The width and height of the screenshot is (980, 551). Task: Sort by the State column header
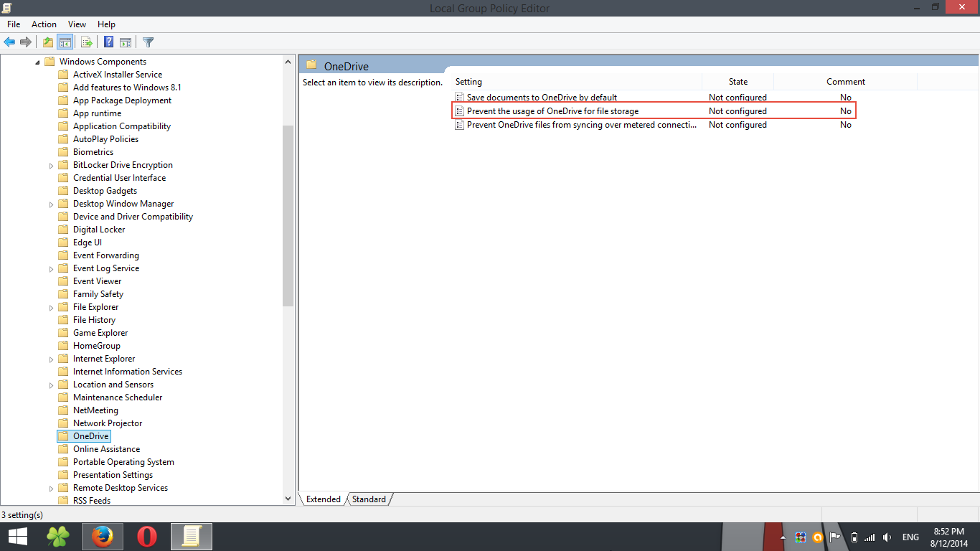coord(738,82)
